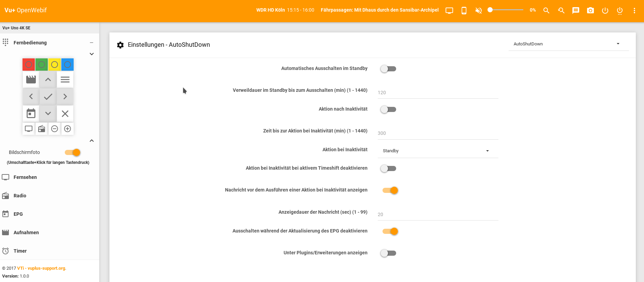The image size is (644, 282).
Task: Click the yellow remote color button
Action: (x=55, y=65)
